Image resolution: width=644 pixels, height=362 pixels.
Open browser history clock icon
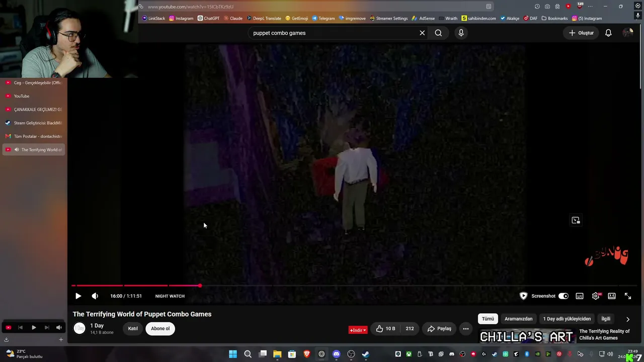537,7
